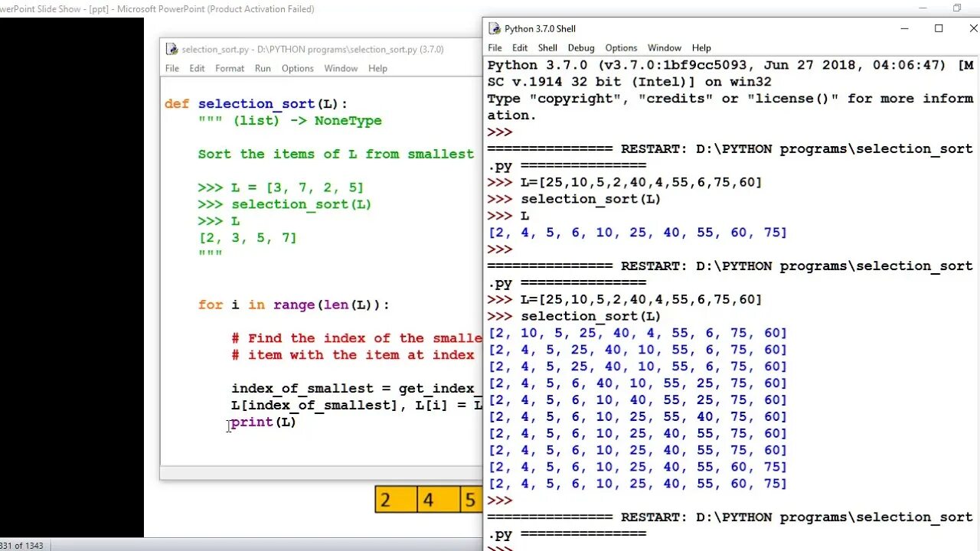Click the 'print(L)' line in editor
This screenshot has height=551, width=980.
coord(263,422)
